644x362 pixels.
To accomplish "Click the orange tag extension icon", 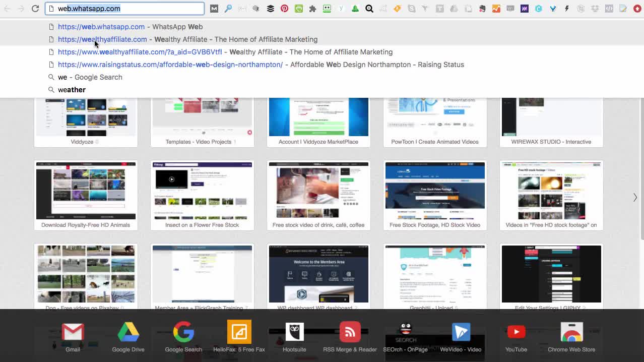I will (398, 9).
